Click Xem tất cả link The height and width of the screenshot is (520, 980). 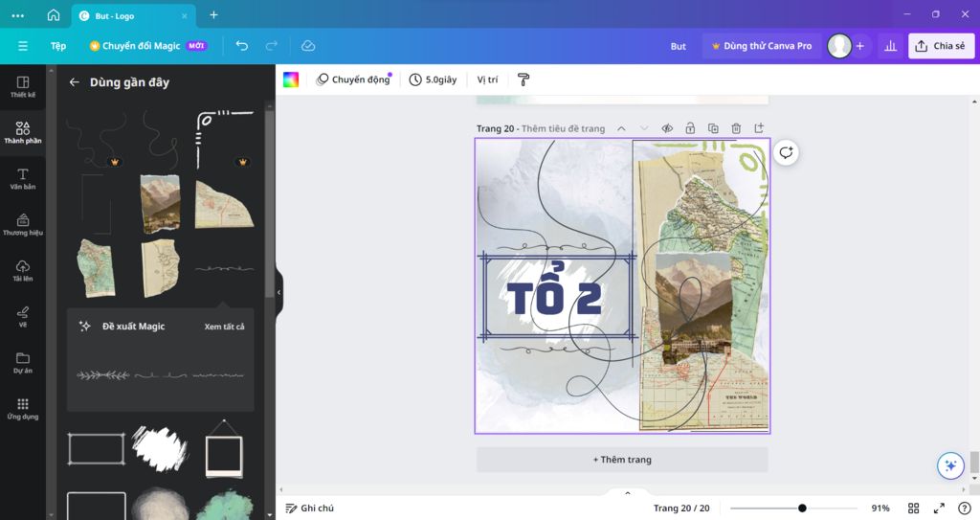pos(224,327)
